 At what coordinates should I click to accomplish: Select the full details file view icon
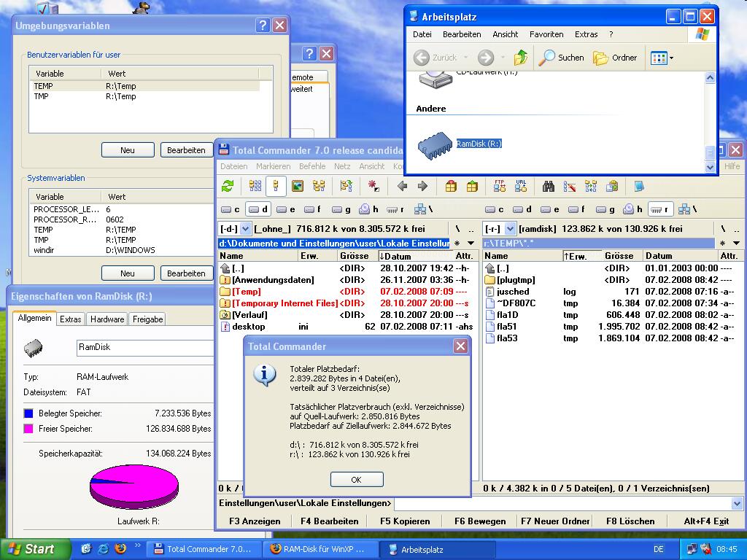click(x=276, y=186)
